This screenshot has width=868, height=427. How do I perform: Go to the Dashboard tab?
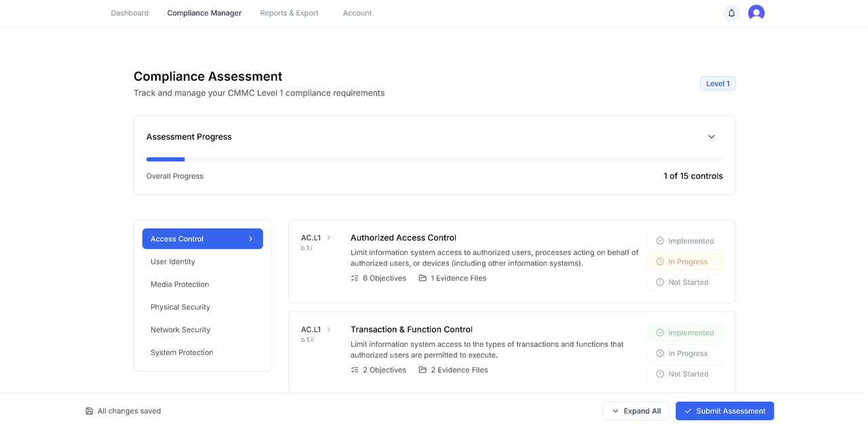click(x=130, y=13)
